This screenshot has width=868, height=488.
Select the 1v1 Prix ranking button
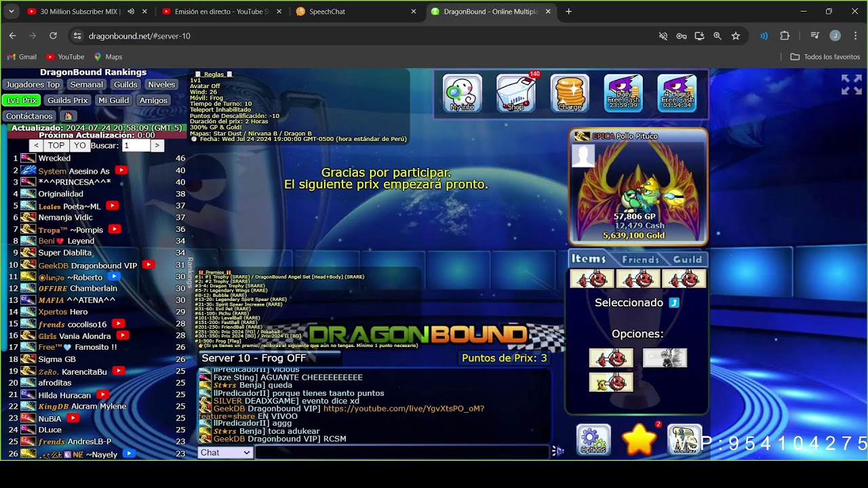[x=22, y=100]
